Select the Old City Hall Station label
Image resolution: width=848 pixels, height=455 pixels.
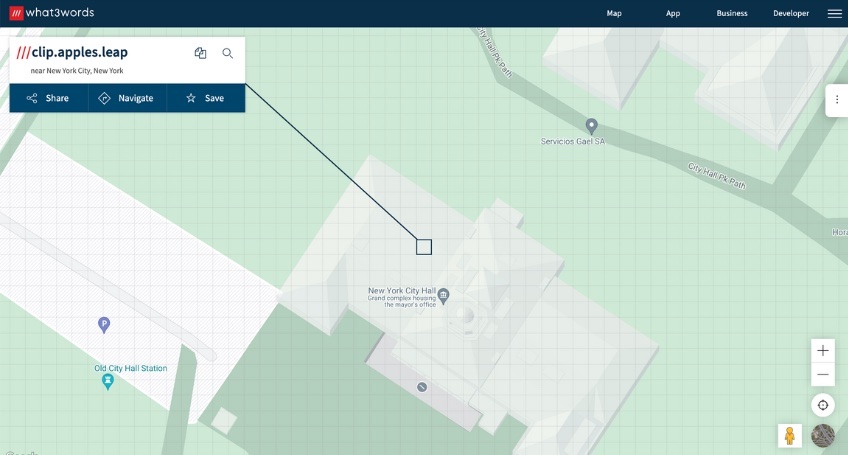click(131, 368)
